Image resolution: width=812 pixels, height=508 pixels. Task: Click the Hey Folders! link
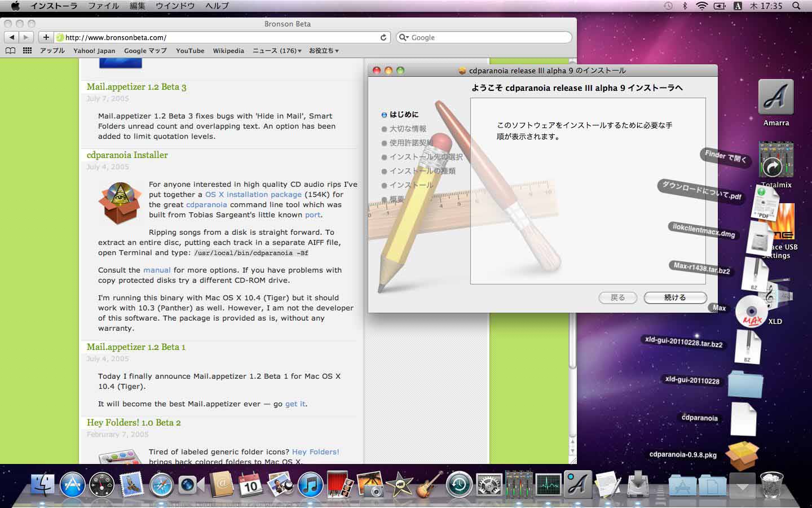coord(316,452)
